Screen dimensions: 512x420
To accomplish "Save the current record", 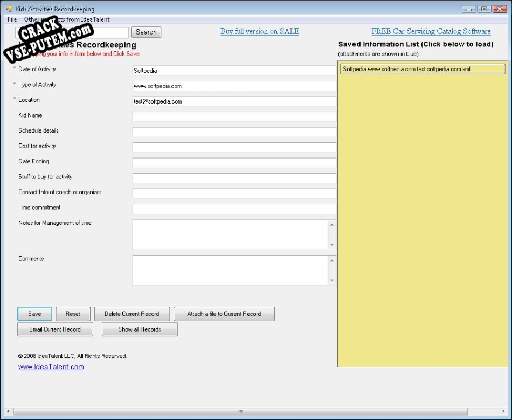I will click(x=34, y=314).
